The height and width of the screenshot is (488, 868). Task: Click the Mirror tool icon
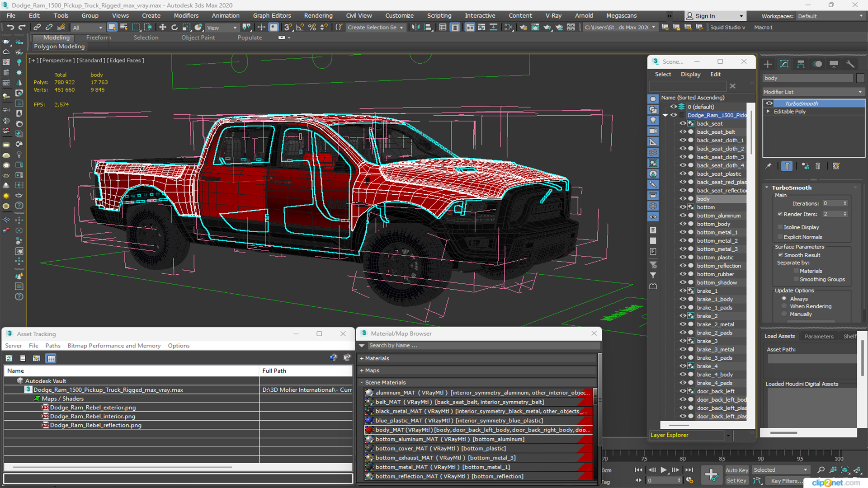[x=415, y=28]
